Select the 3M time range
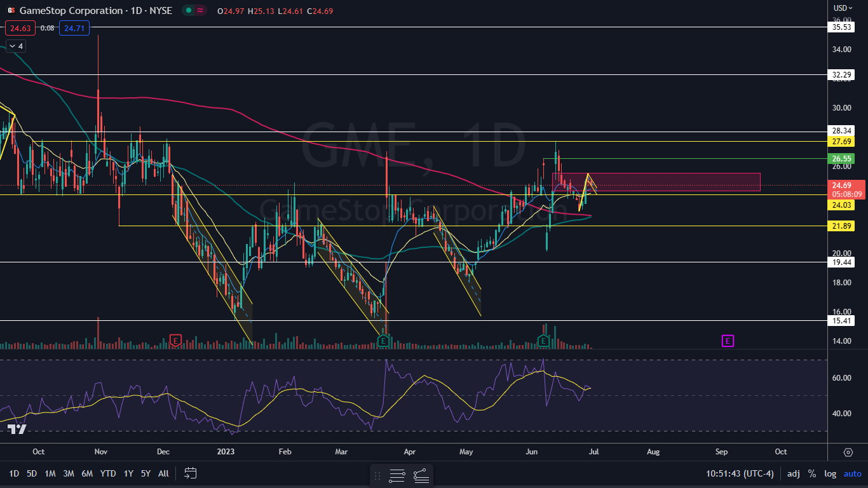868x488 pixels. [69, 473]
